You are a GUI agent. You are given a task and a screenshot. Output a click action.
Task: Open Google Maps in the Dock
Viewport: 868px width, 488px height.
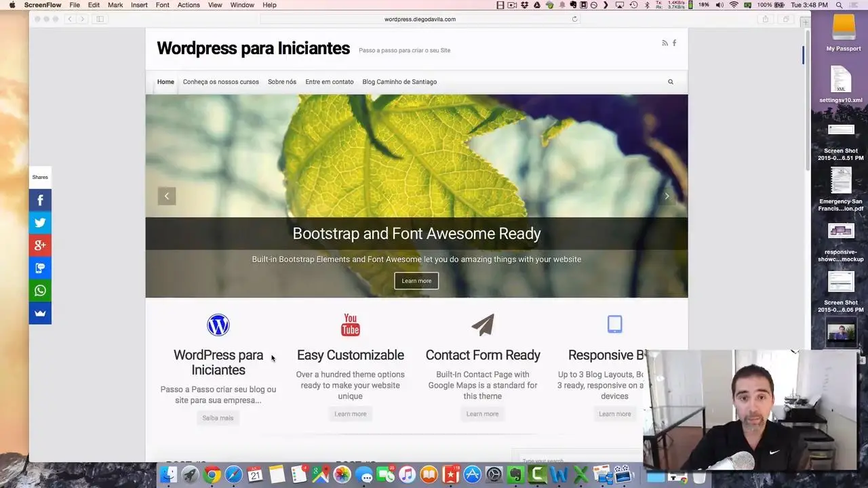(x=320, y=475)
